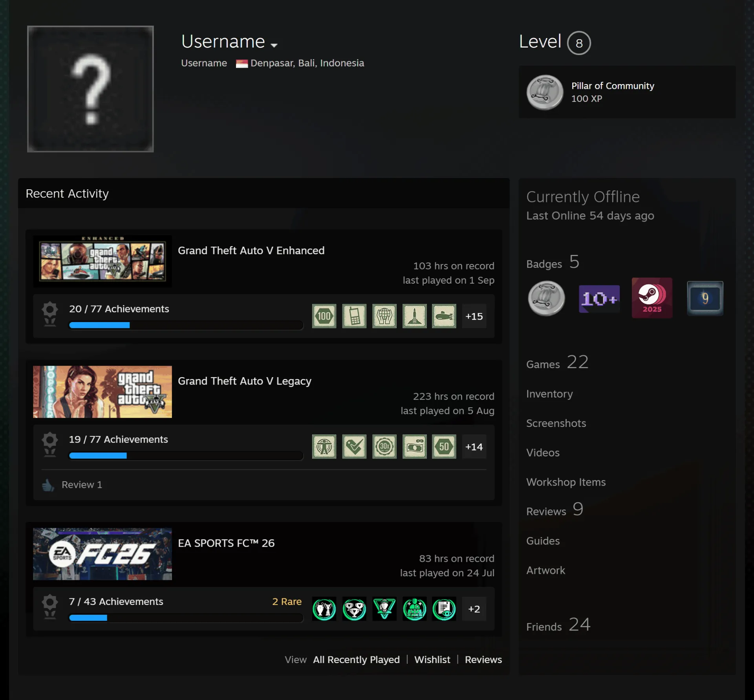754x700 pixels.
Task: Click the profile avatar image
Action: (x=90, y=89)
